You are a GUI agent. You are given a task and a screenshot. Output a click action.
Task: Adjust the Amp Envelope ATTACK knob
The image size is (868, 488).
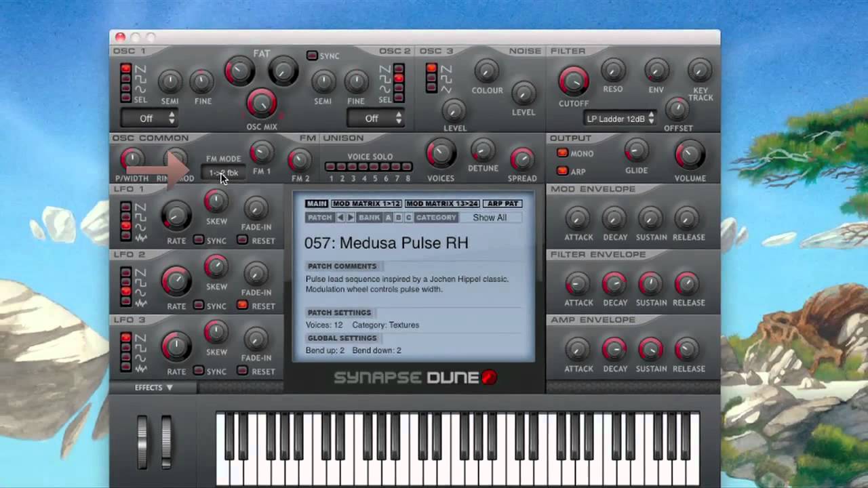[578, 350]
